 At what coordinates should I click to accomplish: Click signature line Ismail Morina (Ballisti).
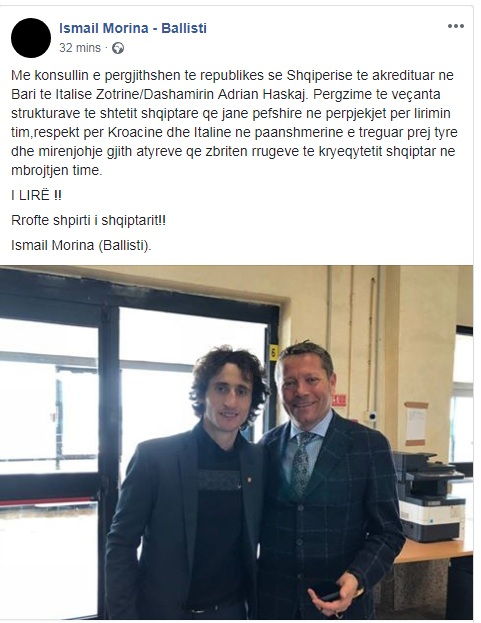click(x=81, y=245)
